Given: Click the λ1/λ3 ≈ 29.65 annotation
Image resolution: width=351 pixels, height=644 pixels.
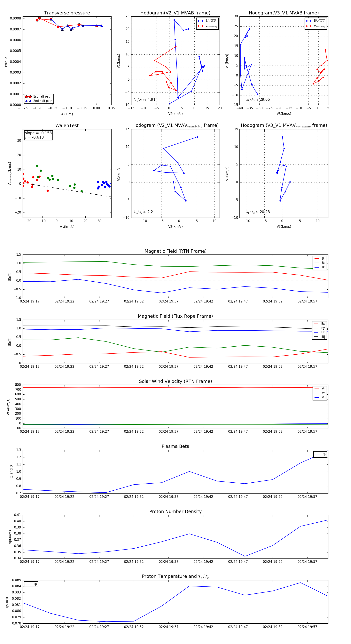Looking at the screenshot, I should [x=258, y=100].
